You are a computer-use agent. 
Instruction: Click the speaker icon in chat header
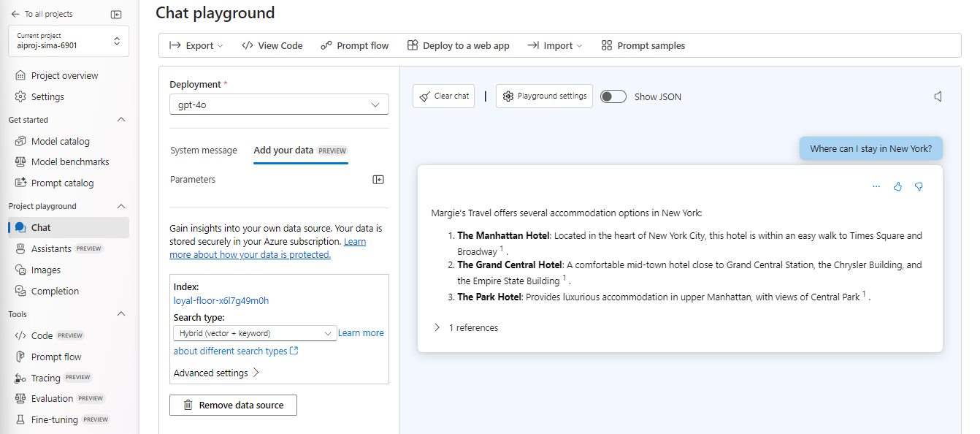(938, 96)
